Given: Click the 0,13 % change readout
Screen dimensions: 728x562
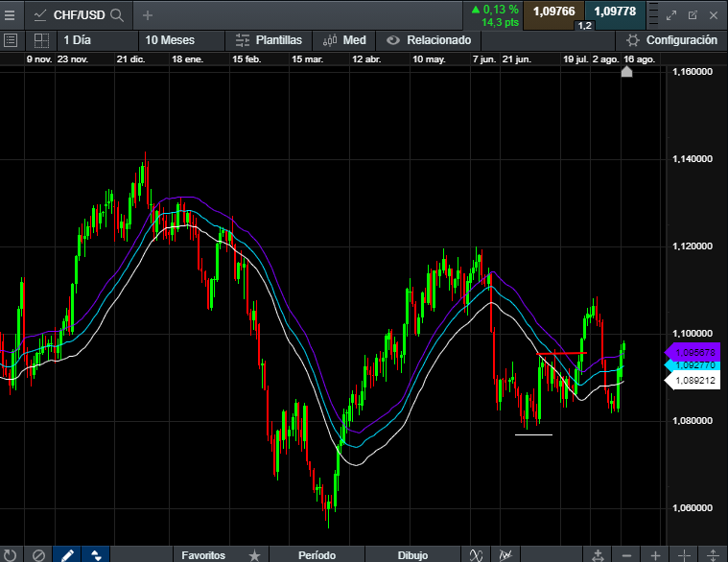Looking at the screenshot, I should coord(495,10).
